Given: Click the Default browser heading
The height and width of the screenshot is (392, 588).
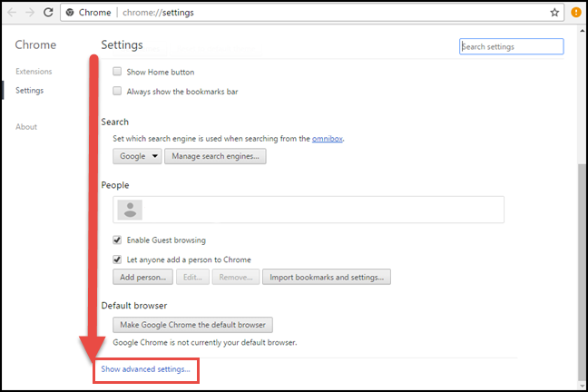Looking at the screenshot, I should [134, 306].
